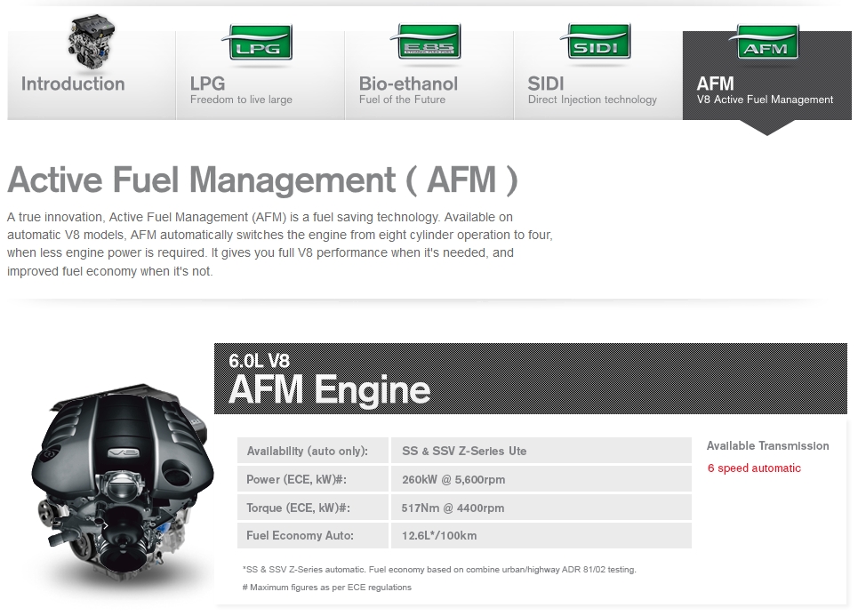Select the AFM tab
Viewport: 858px width, 616px height.
[x=767, y=75]
